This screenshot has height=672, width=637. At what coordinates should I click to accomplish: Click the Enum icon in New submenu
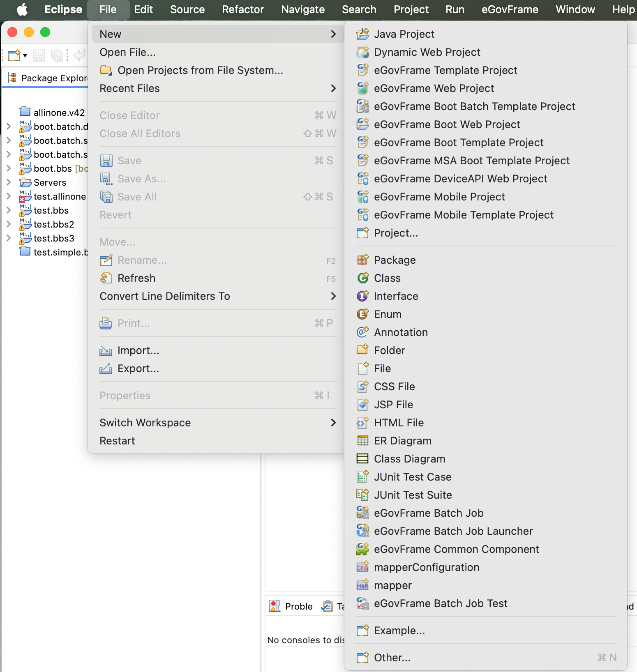click(x=362, y=314)
